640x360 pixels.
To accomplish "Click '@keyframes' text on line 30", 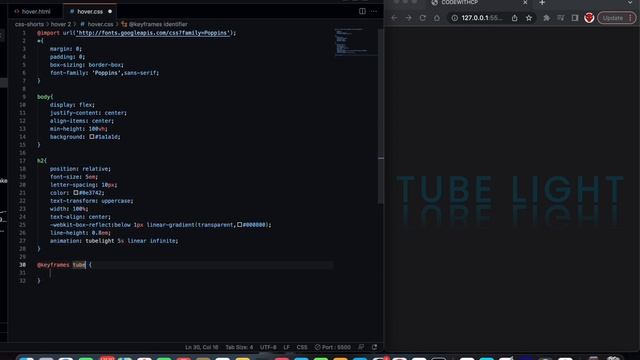I will 53,265.
